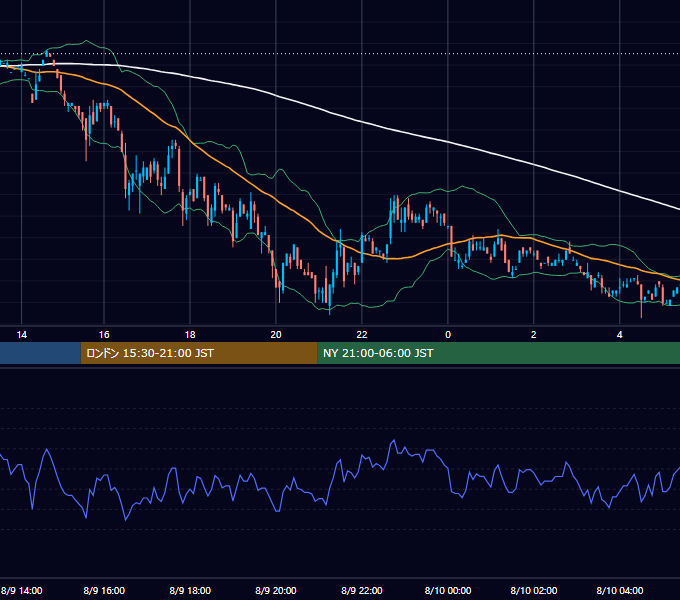The height and width of the screenshot is (600, 680).
Task: Click the 14 hour axis label
Action: [22, 335]
